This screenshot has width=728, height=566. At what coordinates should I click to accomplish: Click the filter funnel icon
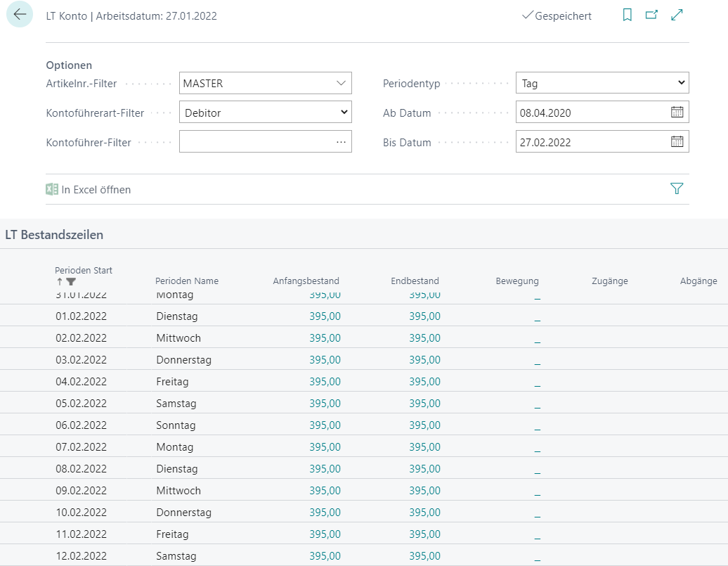coord(676,188)
